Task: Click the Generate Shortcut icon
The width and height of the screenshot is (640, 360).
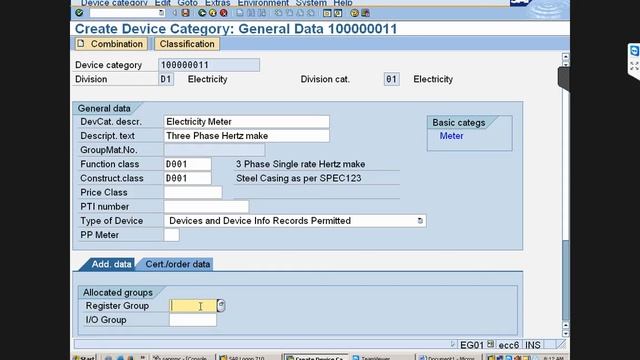Action: click(x=338, y=13)
